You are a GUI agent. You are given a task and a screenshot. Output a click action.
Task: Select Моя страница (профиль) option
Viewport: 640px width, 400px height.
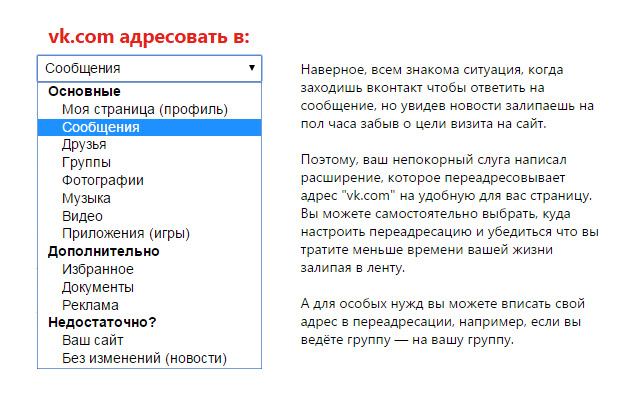(149, 109)
